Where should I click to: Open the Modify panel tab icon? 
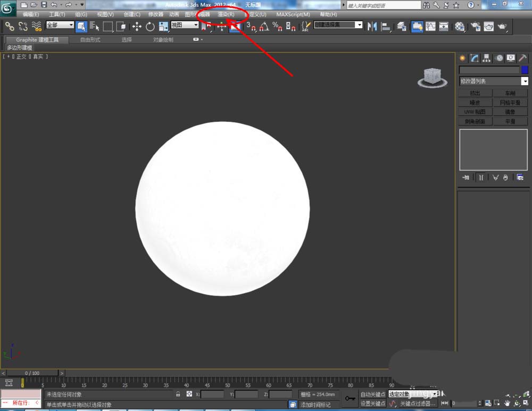point(475,58)
